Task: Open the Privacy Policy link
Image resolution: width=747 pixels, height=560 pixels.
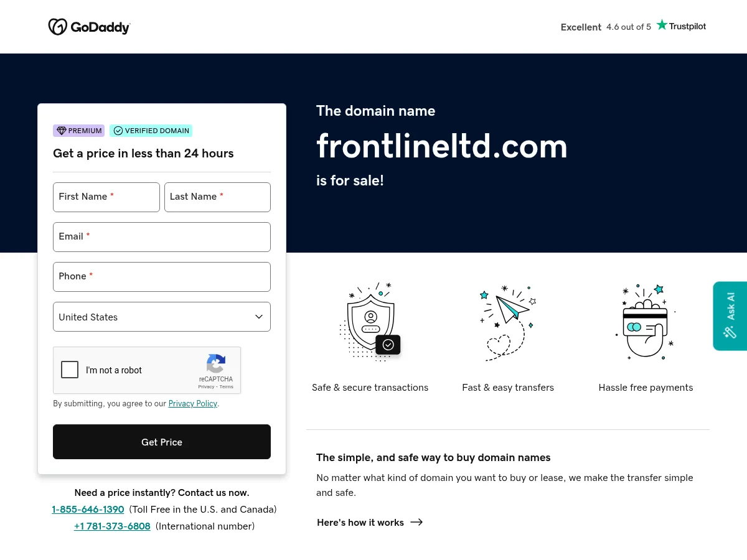Action: 192,403
